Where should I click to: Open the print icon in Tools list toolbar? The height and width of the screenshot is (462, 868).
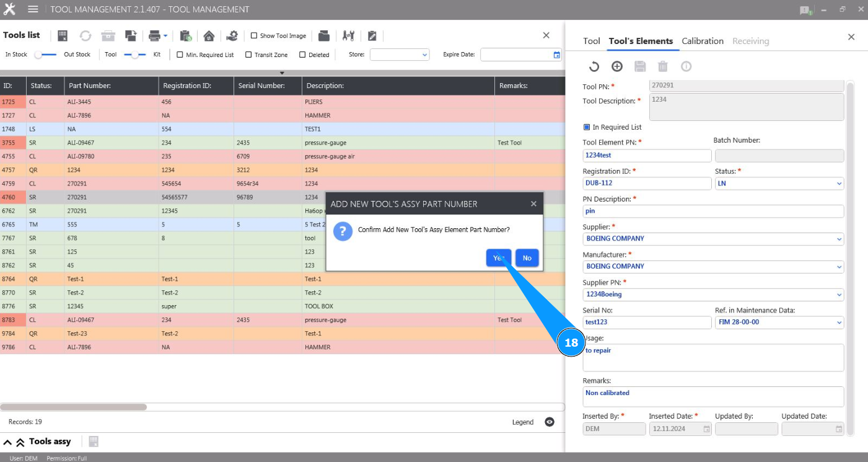(x=155, y=36)
